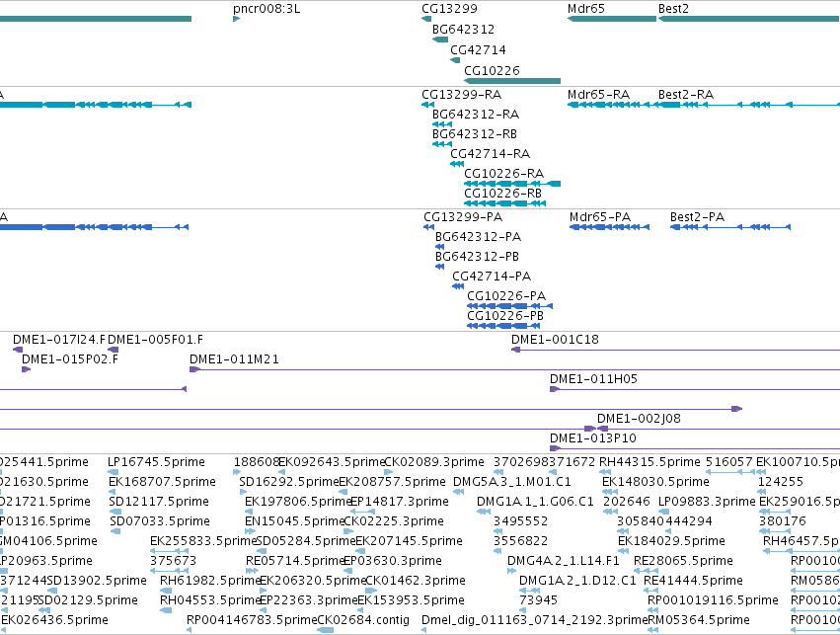Click EST LP09883.3prime
Image resolution: width=840 pixels, height=635 pixels.
[x=663, y=512]
